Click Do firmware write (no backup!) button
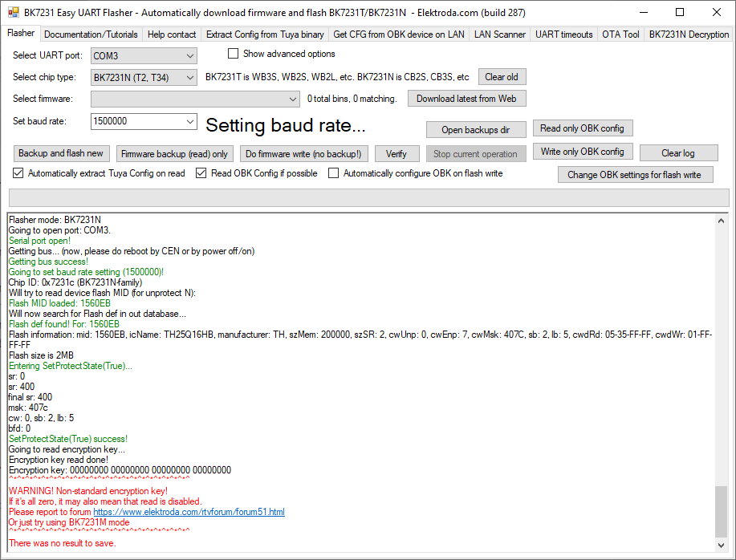 click(303, 154)
